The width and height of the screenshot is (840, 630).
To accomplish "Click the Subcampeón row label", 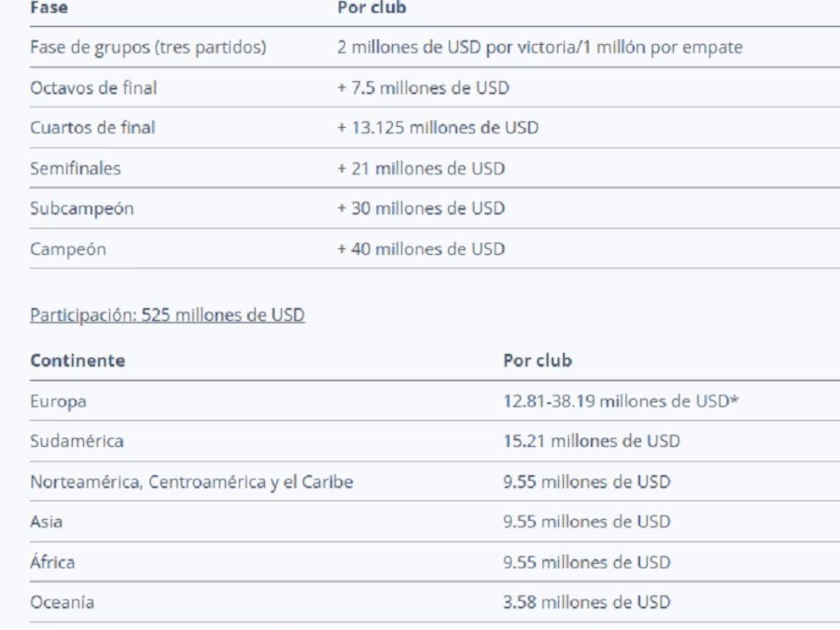I will tap(82, 208).
